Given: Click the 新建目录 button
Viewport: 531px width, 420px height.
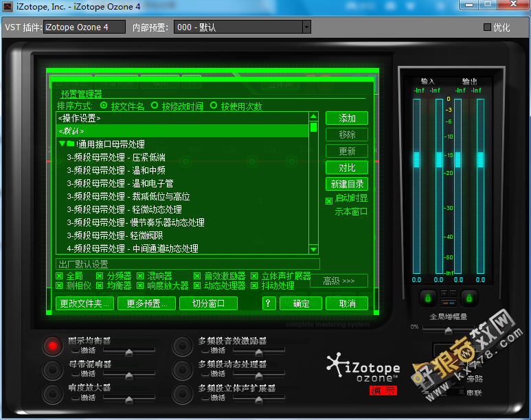Looking at the screenshot, I should pyautogui.click(x=347, y=184).
